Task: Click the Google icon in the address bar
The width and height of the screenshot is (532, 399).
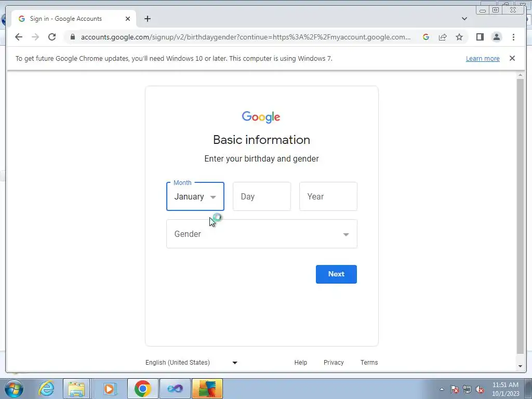Action: [426, 37]
